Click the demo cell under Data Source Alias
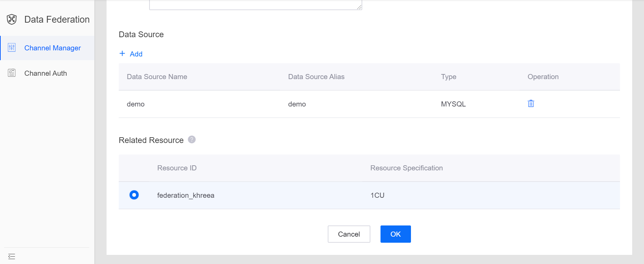 (x=297, y=104)
